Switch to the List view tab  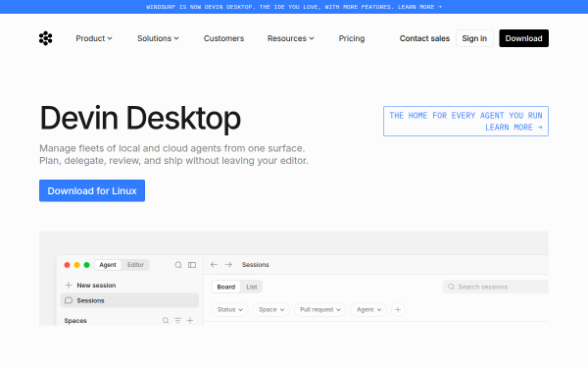pyautogui.click(x=252, y=287)
